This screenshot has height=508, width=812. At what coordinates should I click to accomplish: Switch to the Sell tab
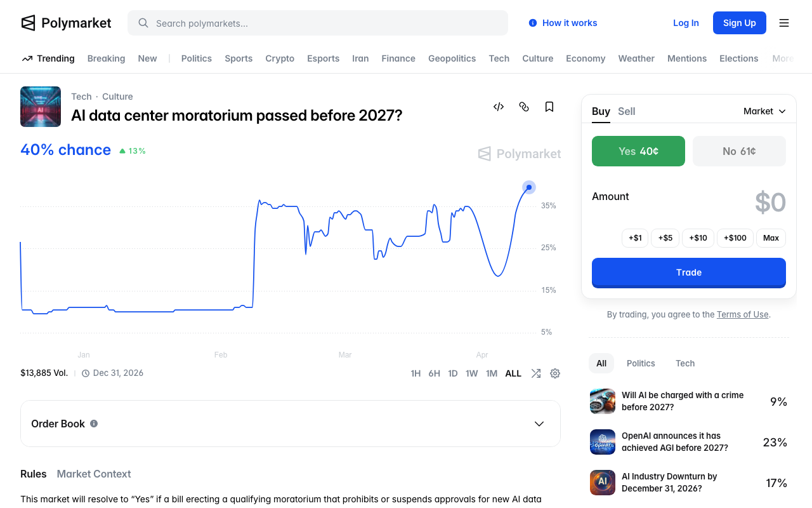point(626,111)
